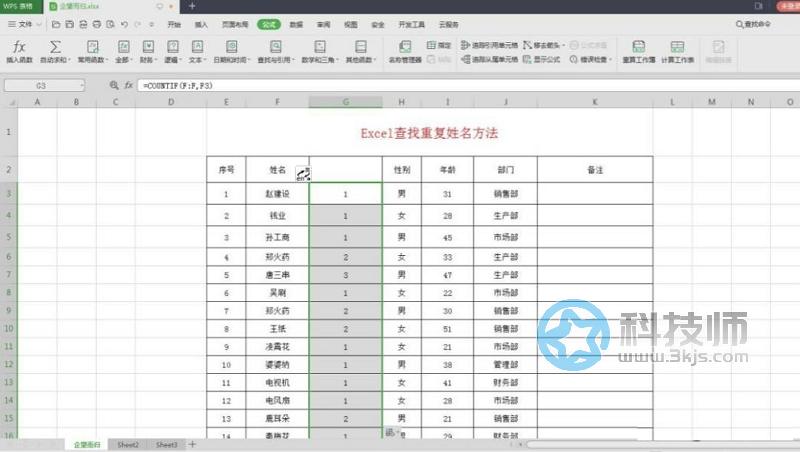Select the Formulas (公式) tab

269,24
